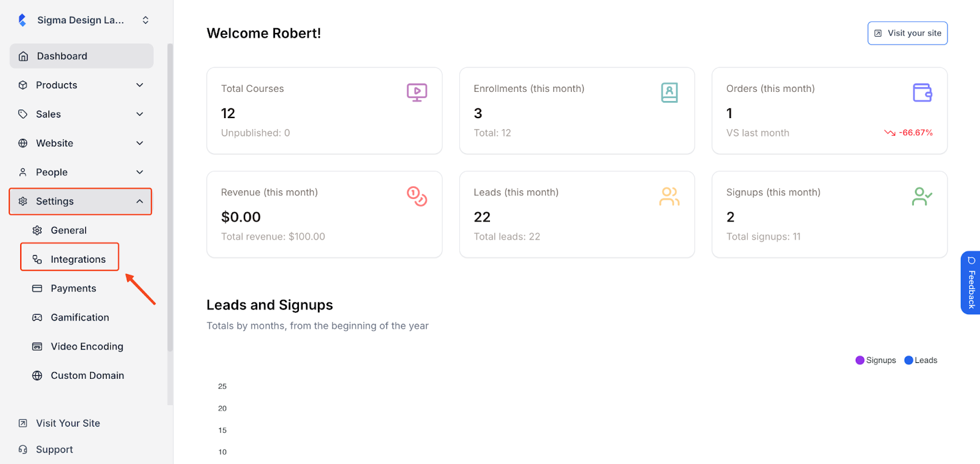
Task: Select the Dashboard home icon
Action: [23, 56]
